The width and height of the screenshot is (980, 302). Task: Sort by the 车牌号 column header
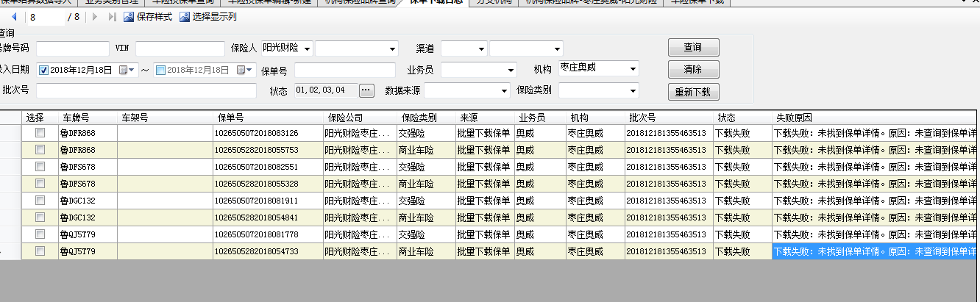click(x=88, y=118)
